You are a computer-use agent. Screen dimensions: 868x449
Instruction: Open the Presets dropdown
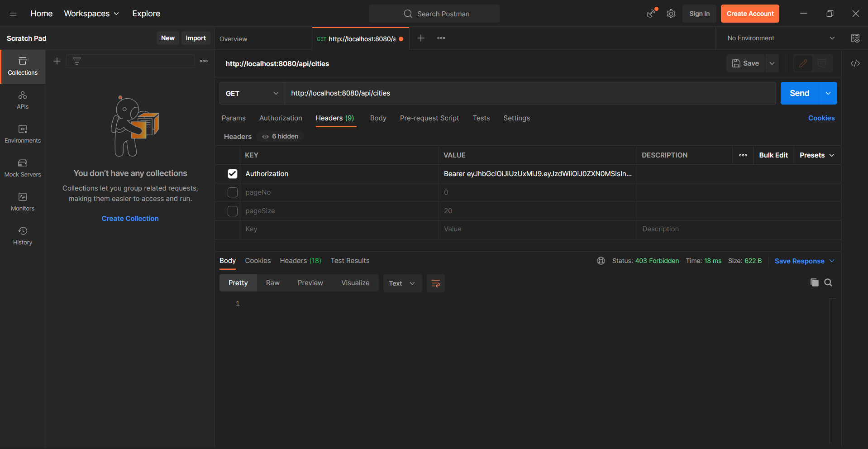[x=817, y=155]
